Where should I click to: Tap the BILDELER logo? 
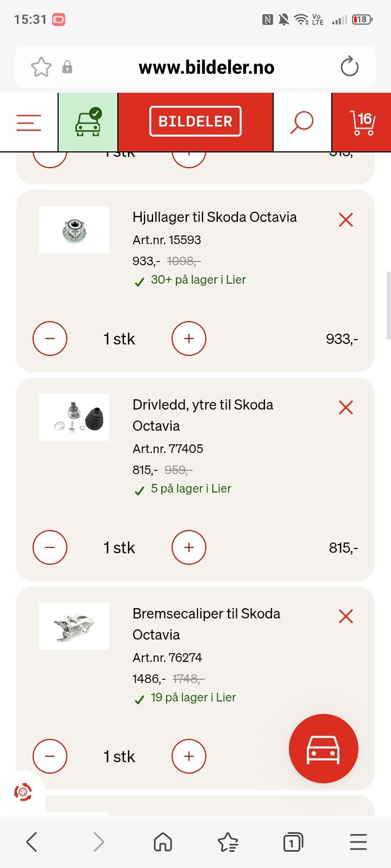pos(195,122)
